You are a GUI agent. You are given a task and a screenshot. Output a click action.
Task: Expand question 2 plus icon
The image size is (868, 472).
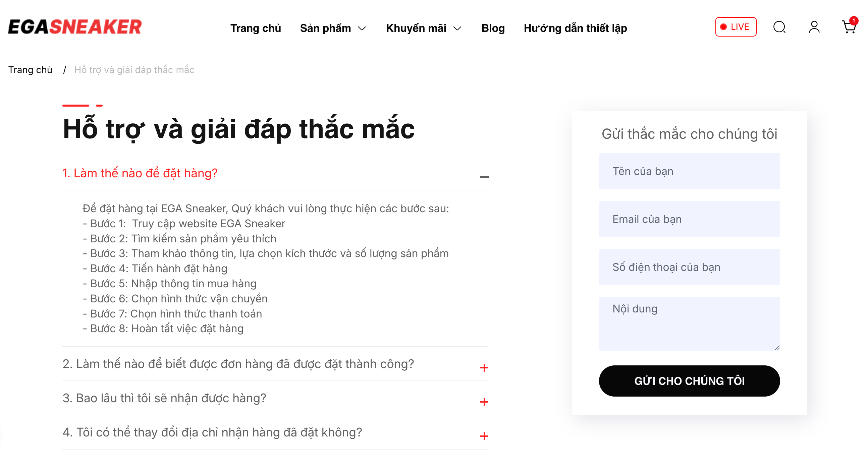(484, 367)
